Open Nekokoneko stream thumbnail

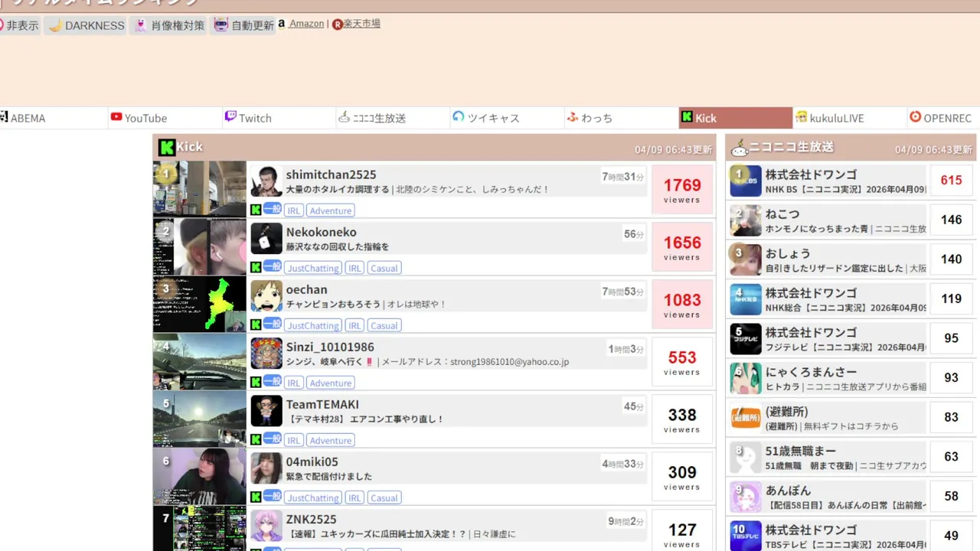tap(199, 246)
